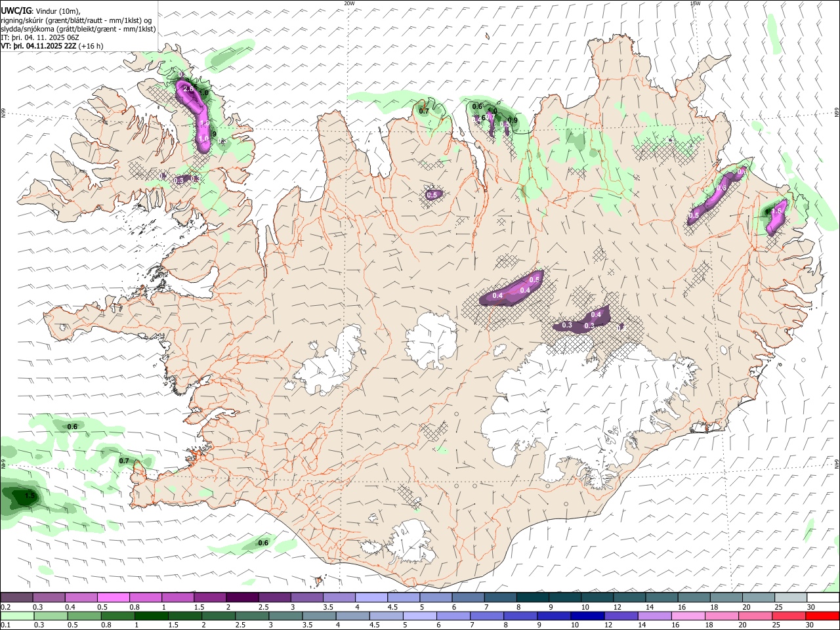Pick the bright red swatch labeled 30 in lower legend
Viewport: 840px width, 630px height.
pyautogui.click(x=823, y=616)
